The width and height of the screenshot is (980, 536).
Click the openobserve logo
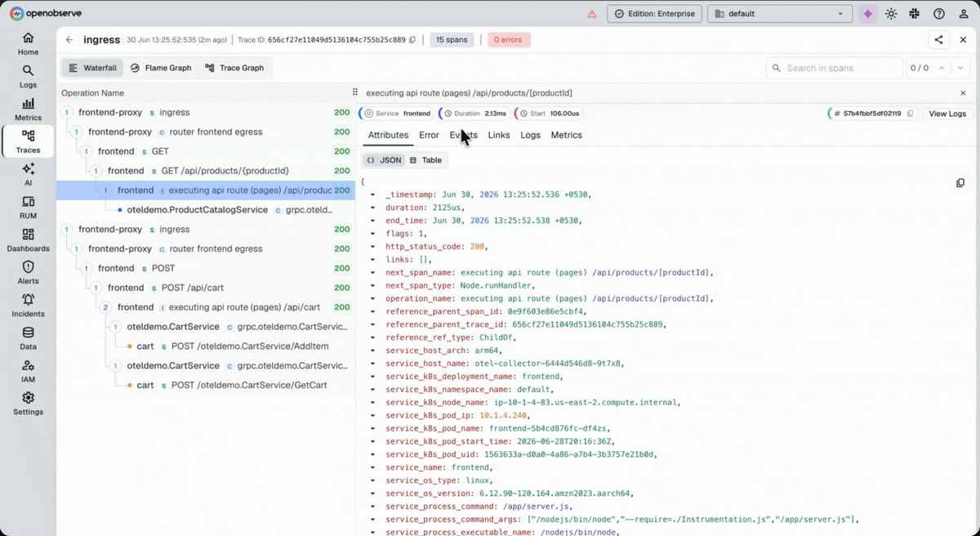[46, 14]
